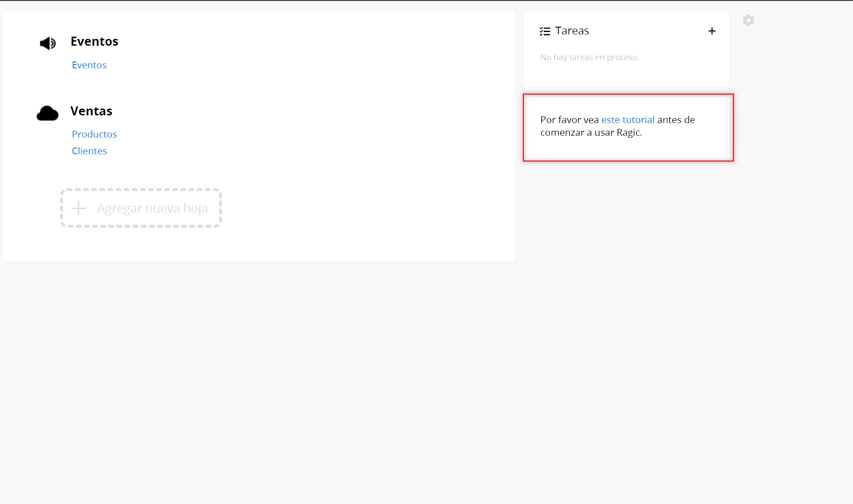
Task: Click the megaphone icon next to Eventos
Action: [48, 43]
